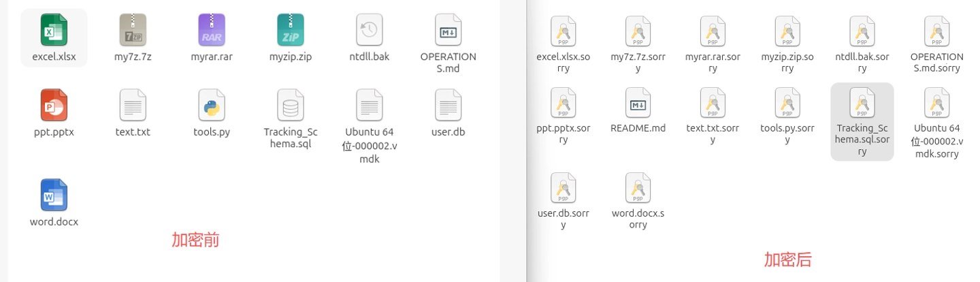Click the tools.py Python file icon
Image resolution: width=980 pixels, height=282 pixels.
[x=212, y=105]
